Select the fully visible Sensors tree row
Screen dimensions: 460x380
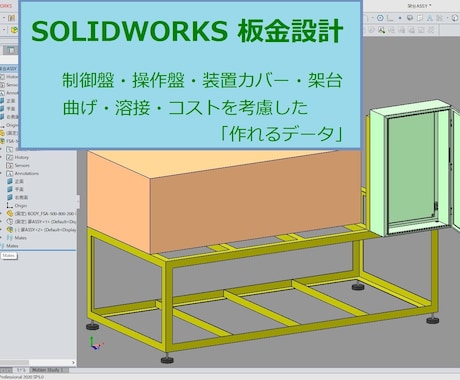[18, 165]
